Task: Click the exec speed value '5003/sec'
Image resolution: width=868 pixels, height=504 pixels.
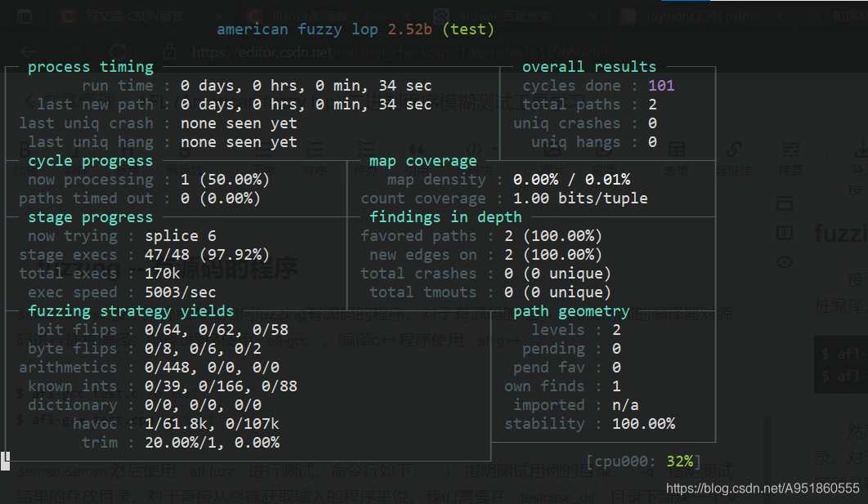Action: [x=181, y=292]
